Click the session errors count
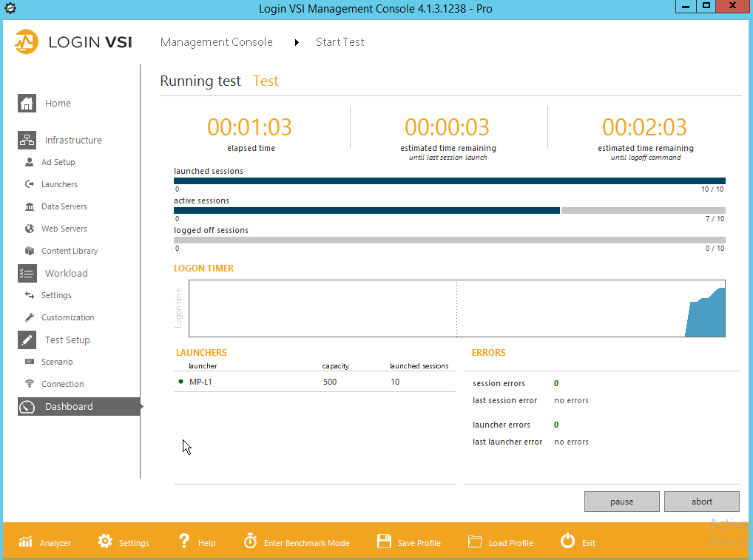The image size is (753, 560). pos(556,383)
